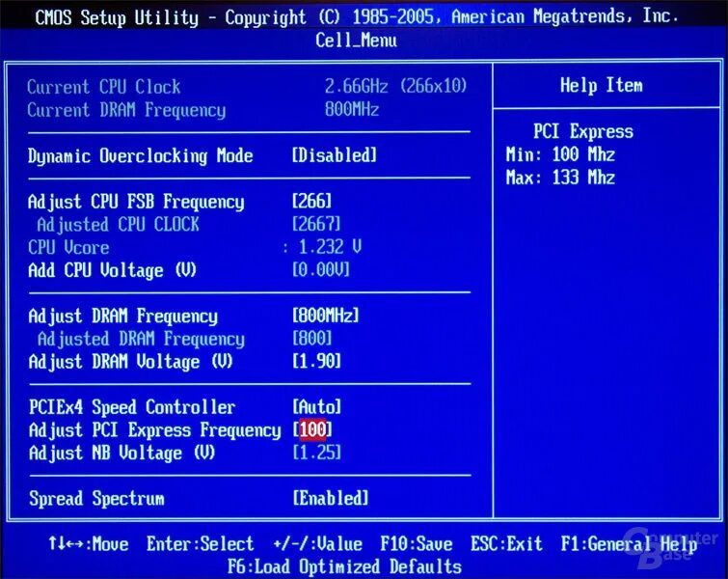The height and width of the screenshot is (579, 728).
Task: Select Adjust CPU FSB Frequency value [266]
Action: pyautogui.click(x=312, y=202)
